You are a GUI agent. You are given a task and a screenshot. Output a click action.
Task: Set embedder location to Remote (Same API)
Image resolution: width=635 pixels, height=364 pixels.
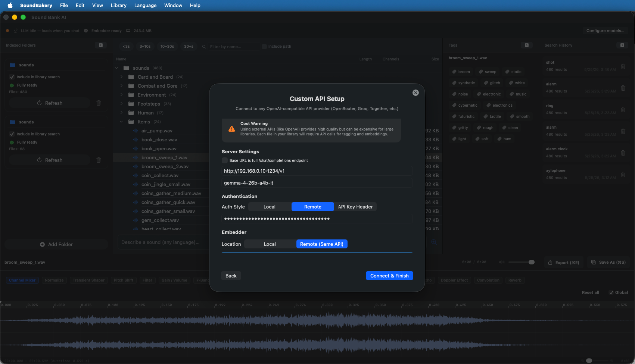[322, 244]
